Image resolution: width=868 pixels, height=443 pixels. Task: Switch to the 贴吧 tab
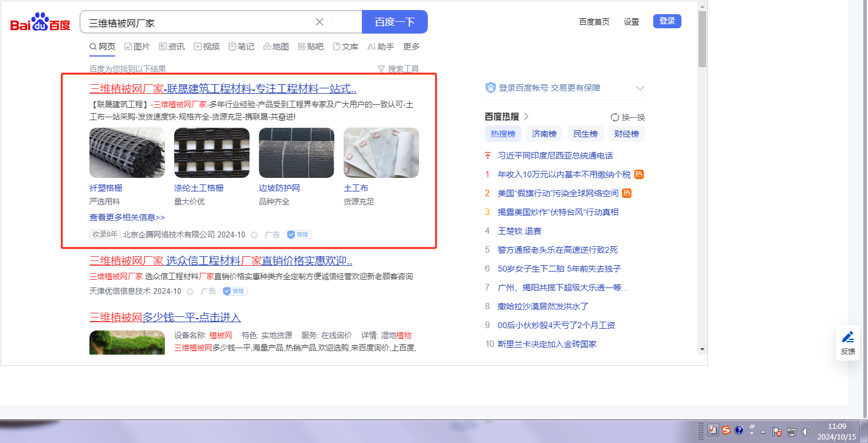pyautogui.click(x=311, y=47)
